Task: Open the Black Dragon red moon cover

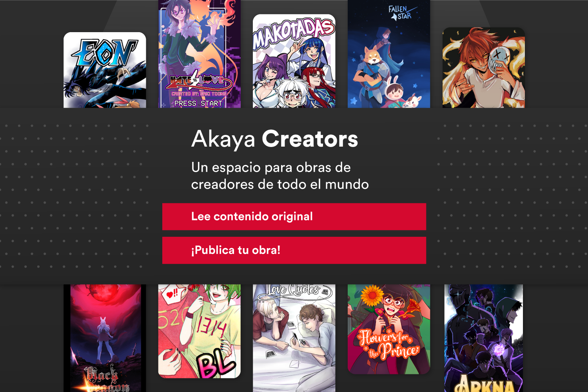Action: (105, 338)
